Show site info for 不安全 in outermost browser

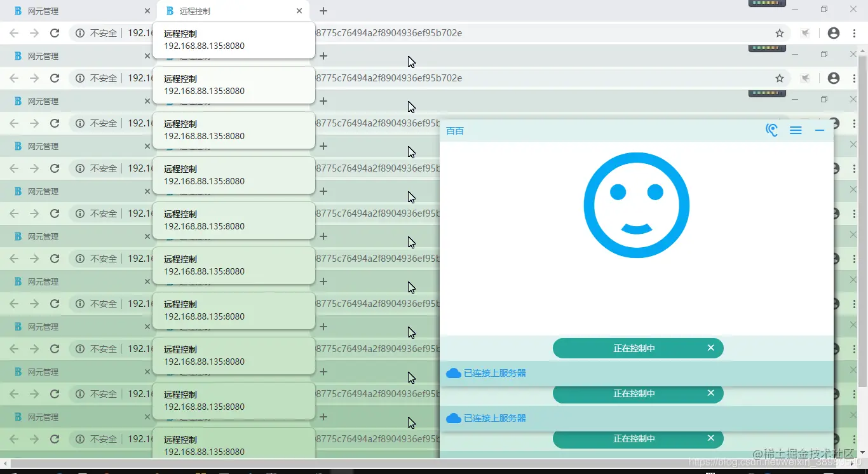click(96, 33)
